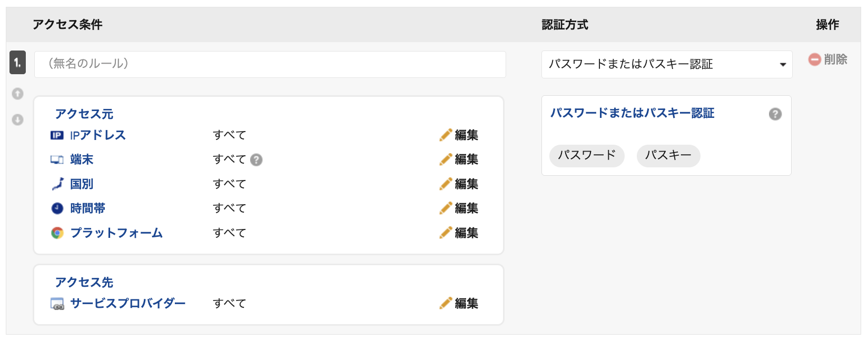868x341 pixels.
Task: Select the パスキー tag
Action: (x=668, y=156)
